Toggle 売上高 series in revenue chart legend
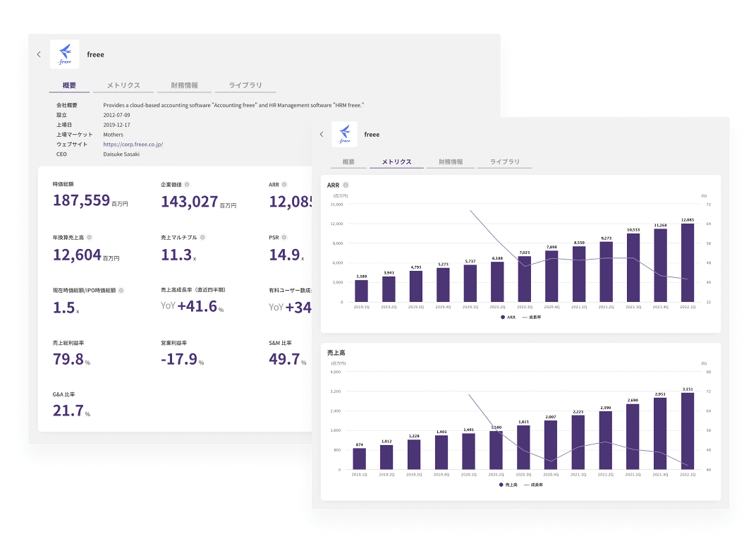 (508, 485)
